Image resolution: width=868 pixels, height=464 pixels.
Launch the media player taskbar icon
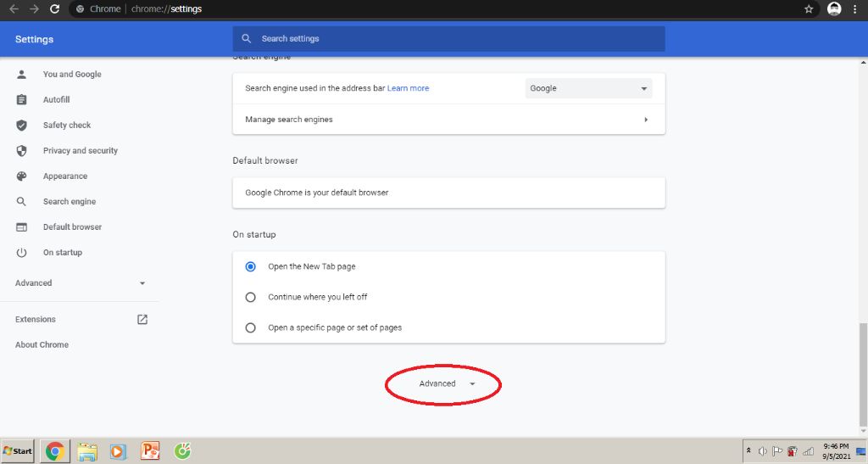[x=117, y=451]
